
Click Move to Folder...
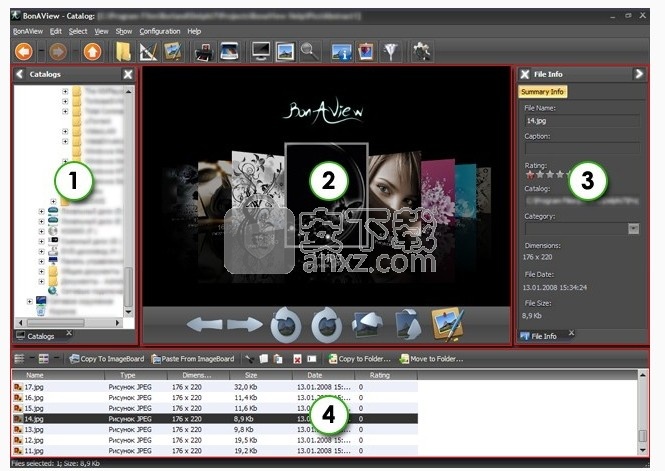[x=431, y=359]
